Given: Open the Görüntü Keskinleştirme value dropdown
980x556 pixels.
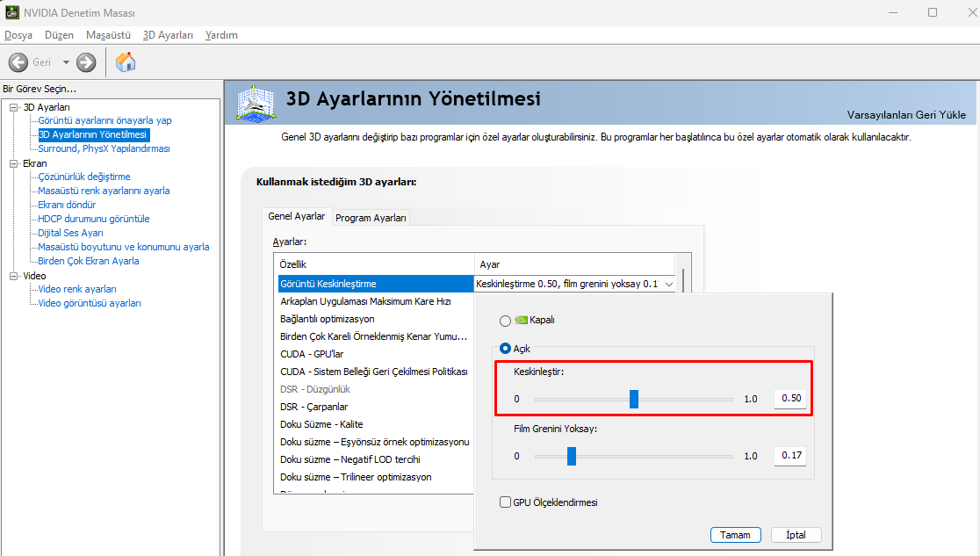Looking at the screenshot, I should tap(669, 284).
